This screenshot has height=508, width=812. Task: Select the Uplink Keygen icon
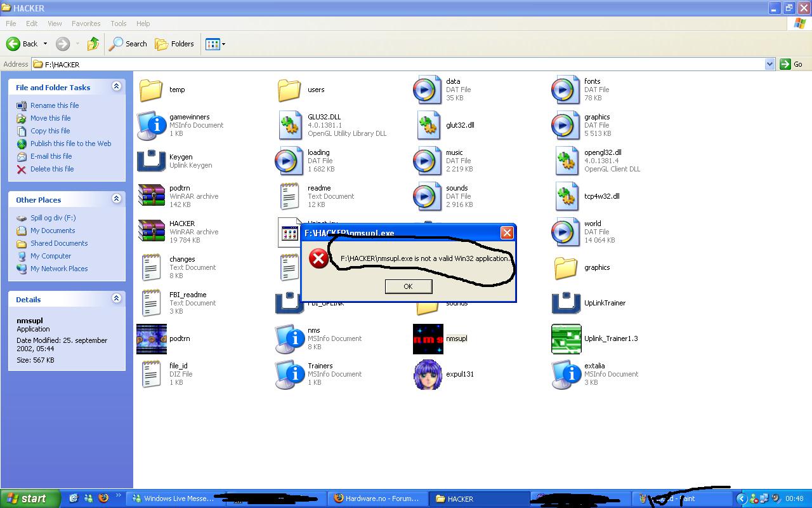click(x=151, y=161)
